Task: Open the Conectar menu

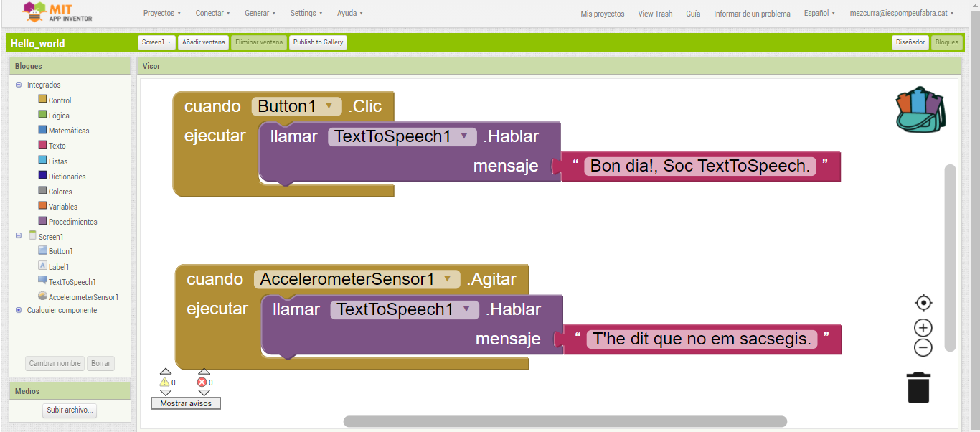Action: (x=212, y=14)
